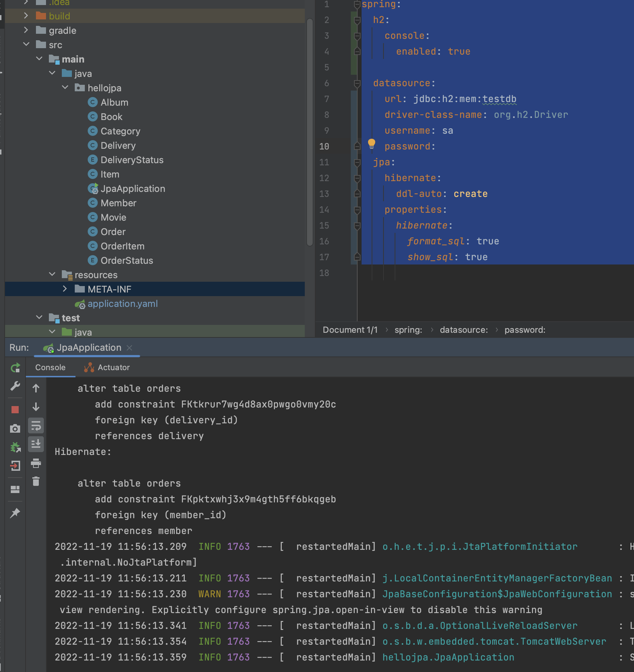Switch to the Actuator tab

107,368
